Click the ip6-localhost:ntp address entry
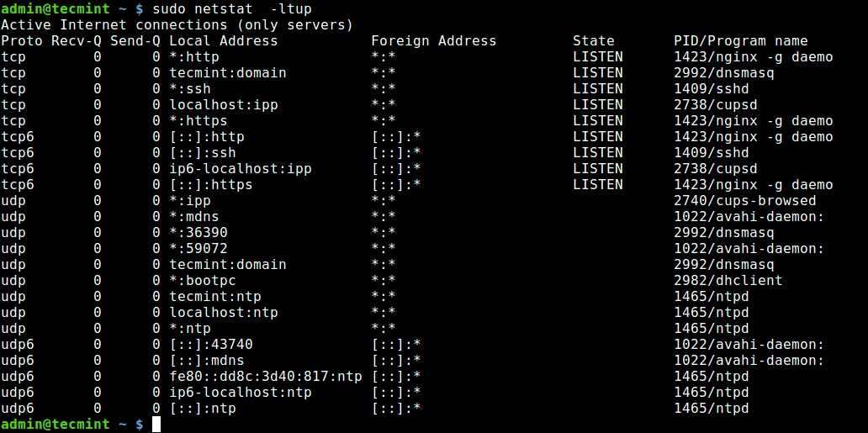Image resolution: width=868 pixels, height=433 pixels. point(240,393)
